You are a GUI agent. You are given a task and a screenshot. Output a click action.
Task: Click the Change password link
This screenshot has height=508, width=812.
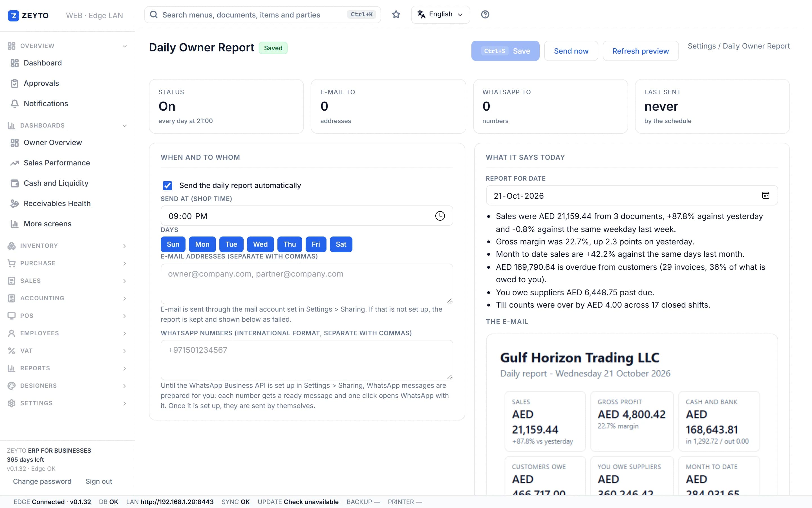coord(42,481)
